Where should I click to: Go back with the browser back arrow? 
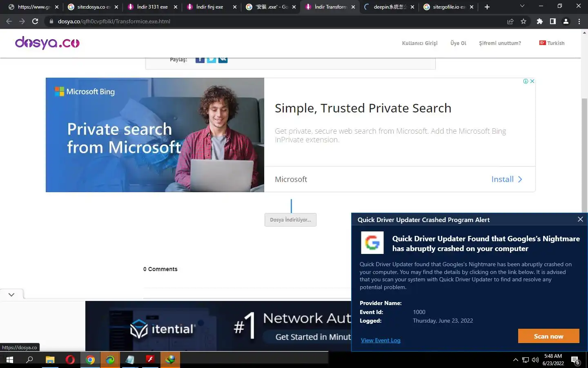tap(9, 21)
